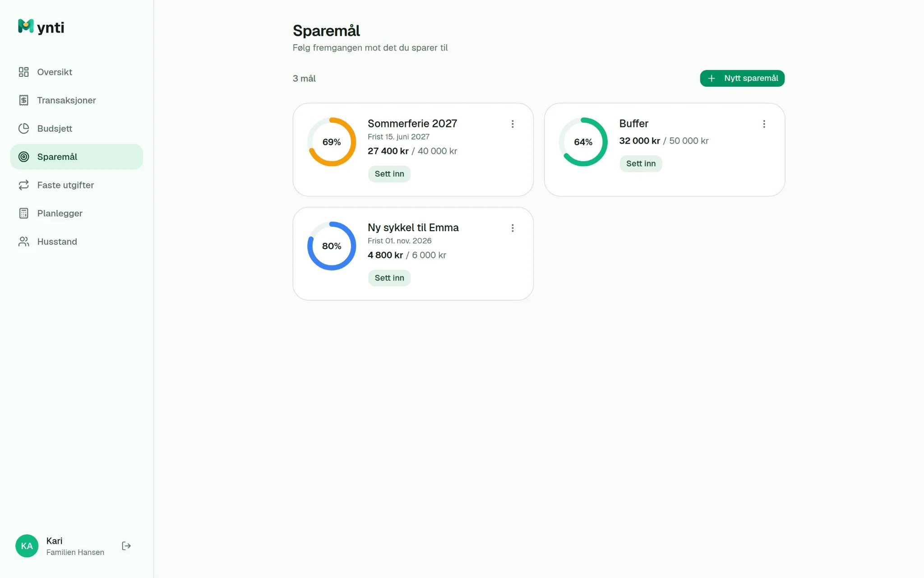The height and width of the screenshot is (578, 924).
Task: Click the Kari user name
Action: click(55, 541)
